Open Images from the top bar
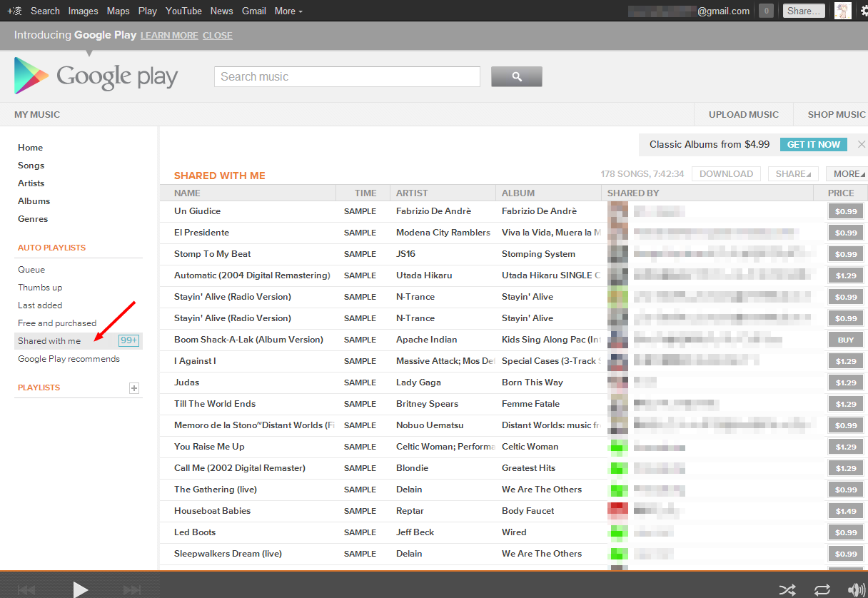The height and width of the screenshot is (598, 868). click(x=84, y=11)
